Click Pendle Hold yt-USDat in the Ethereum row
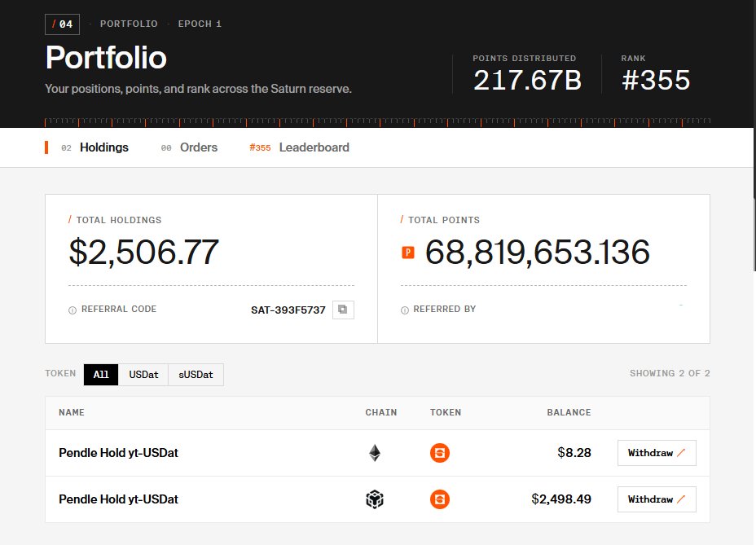This screenshot has height=545, width=756. [118, 453]
